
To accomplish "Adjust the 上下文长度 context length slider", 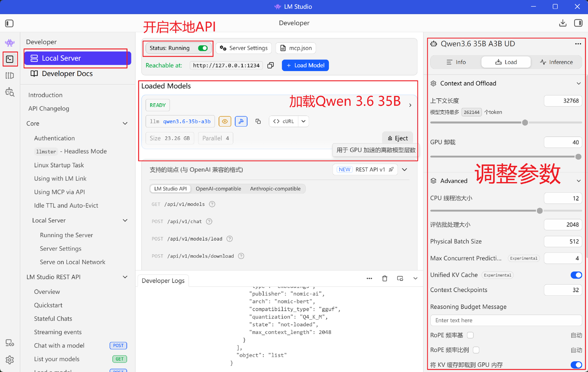I will click(525, 123).
